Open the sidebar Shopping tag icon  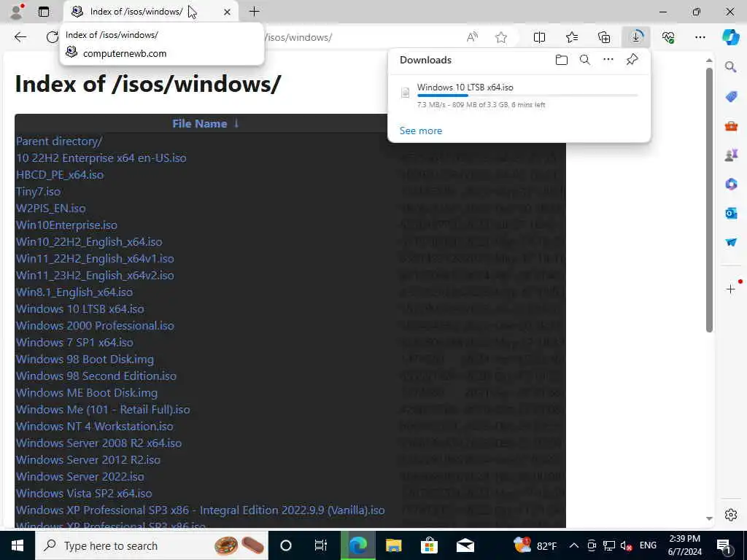[731, 97]
